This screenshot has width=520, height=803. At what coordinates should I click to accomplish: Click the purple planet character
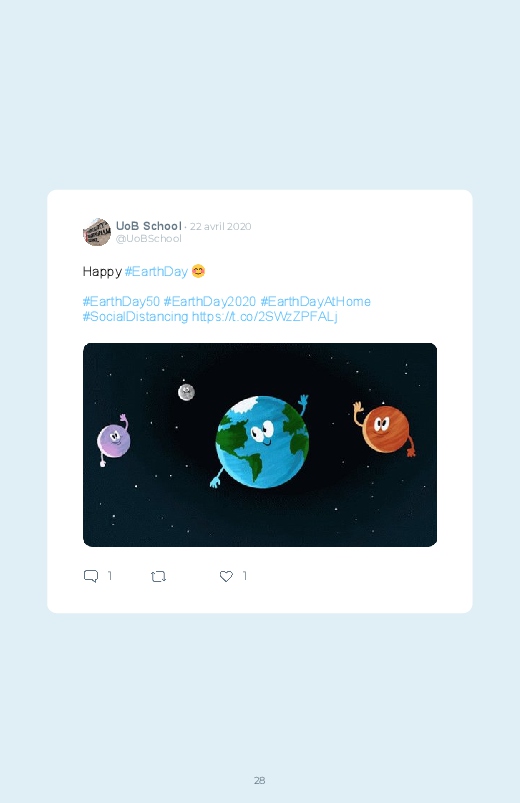click(113, 440)
